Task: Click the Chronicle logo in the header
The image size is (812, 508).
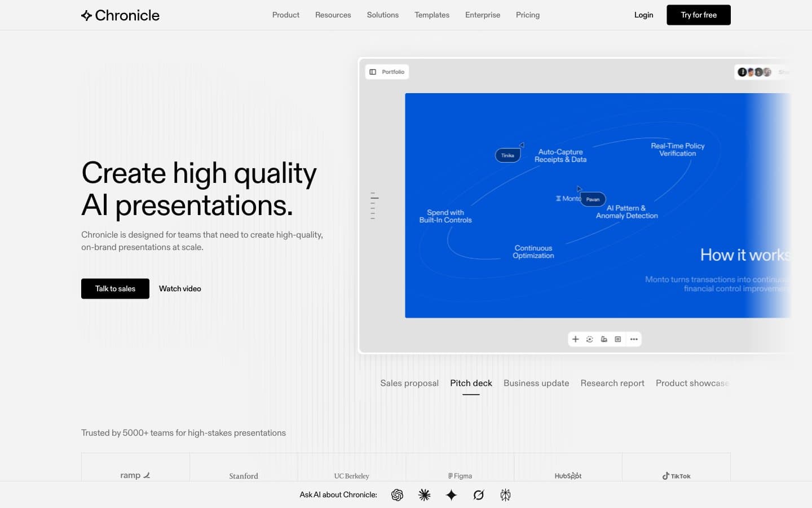Action: click(120, 15)
